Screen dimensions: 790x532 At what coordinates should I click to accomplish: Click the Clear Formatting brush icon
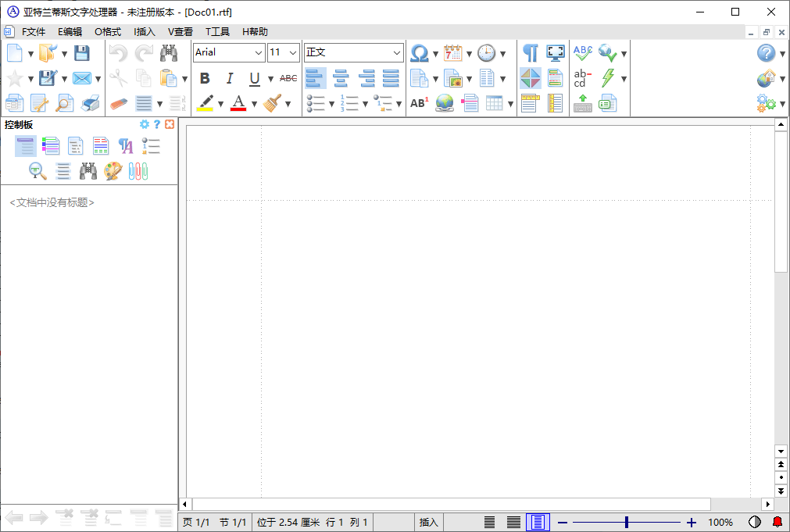click(272, 103)
